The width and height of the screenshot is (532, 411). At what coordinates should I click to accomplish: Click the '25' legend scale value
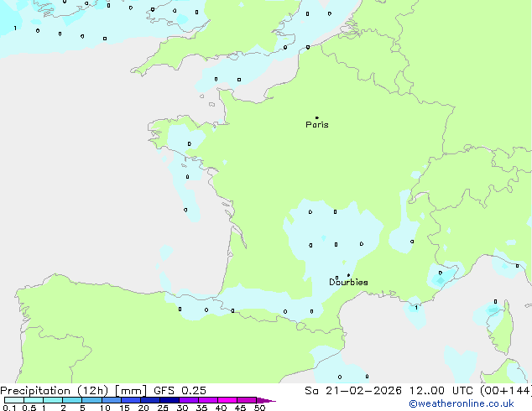tap(163, 408)
